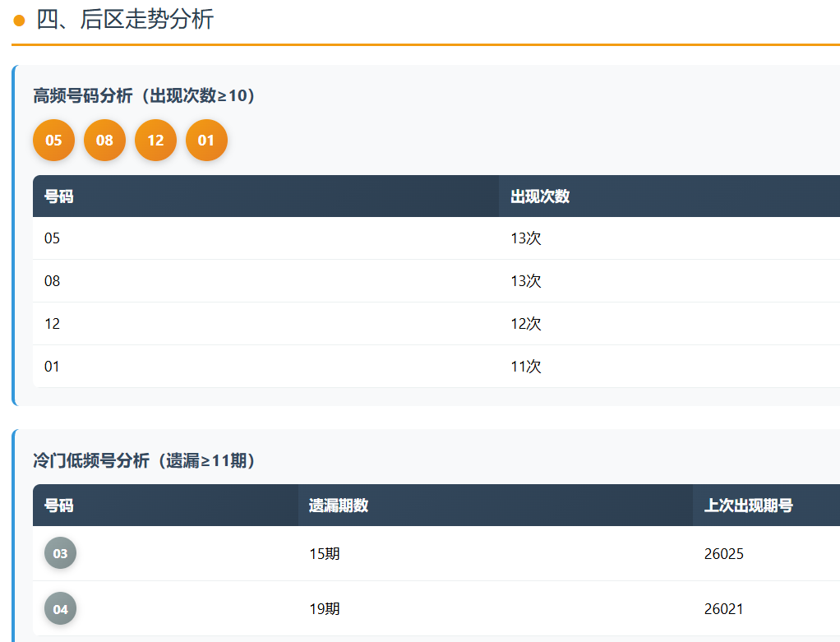
Task: Click the orange 05 number ball
Action: [53, 141]
